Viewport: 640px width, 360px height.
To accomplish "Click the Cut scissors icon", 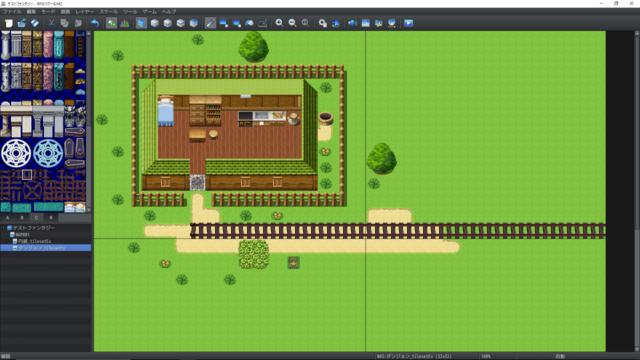I will (51, 23).
